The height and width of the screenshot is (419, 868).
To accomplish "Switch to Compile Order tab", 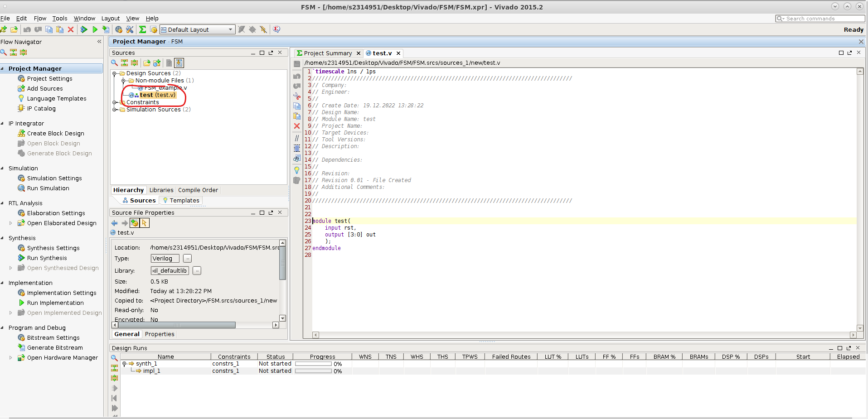I will (198, 190).
